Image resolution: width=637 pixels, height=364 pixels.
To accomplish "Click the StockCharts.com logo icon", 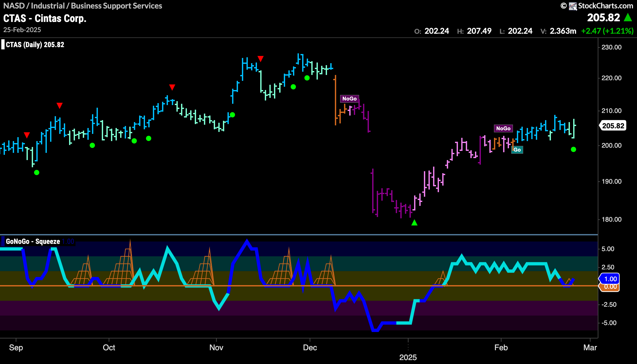I will [573, 6].
